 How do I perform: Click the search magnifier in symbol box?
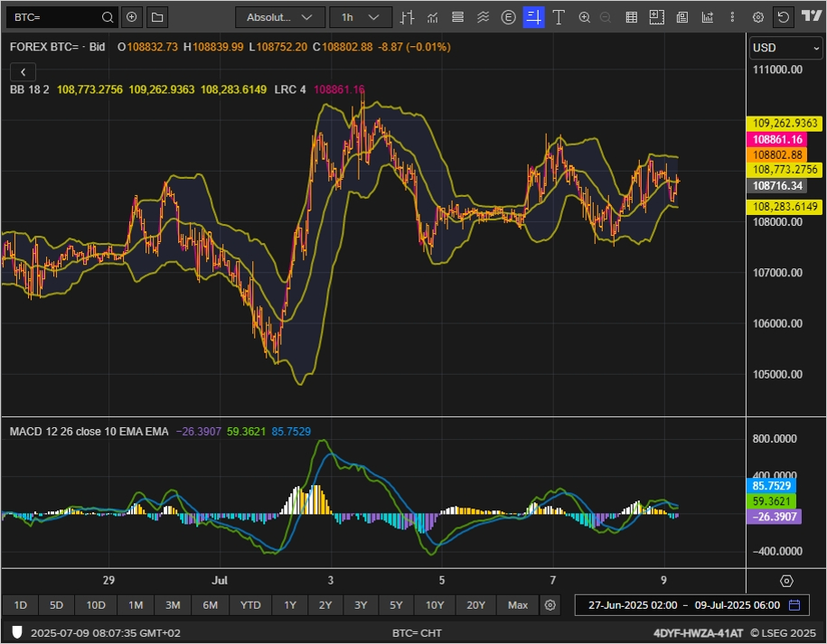[x=107, y=17]
